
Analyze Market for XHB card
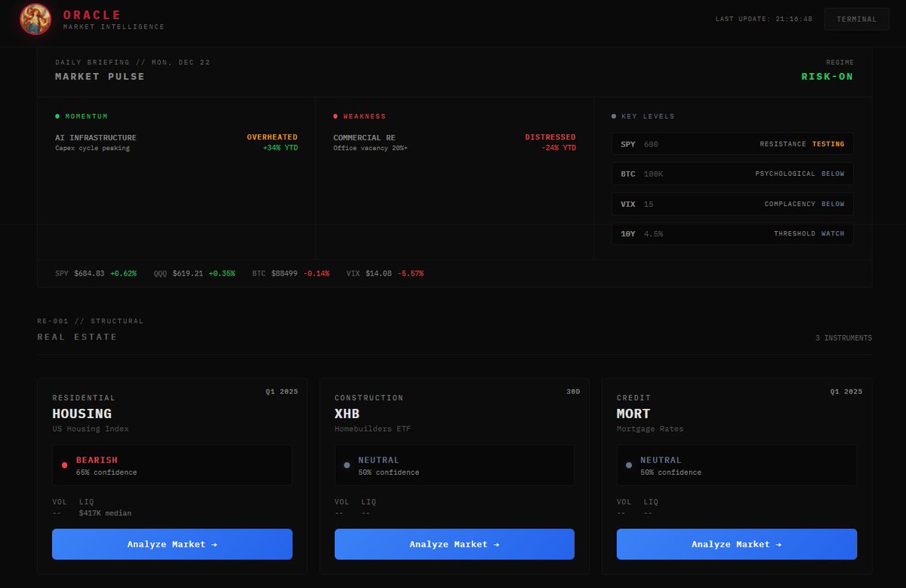(x=455, y=544)
